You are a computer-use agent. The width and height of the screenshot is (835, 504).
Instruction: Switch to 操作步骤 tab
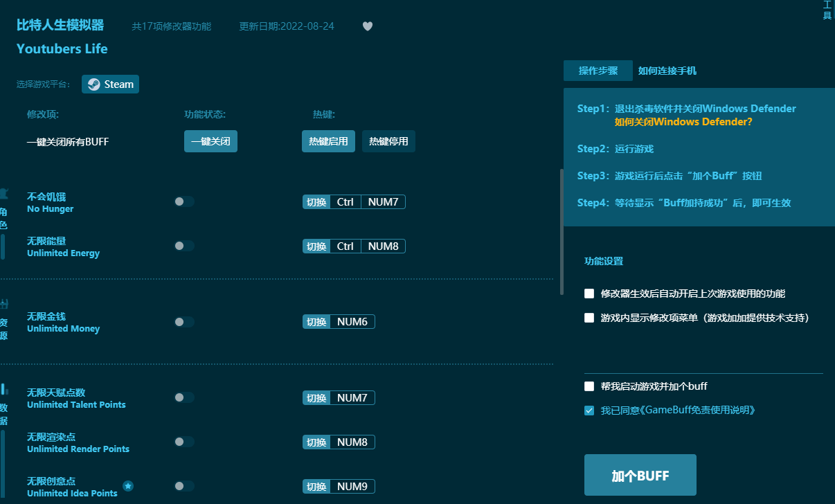(x=598, y=71)
